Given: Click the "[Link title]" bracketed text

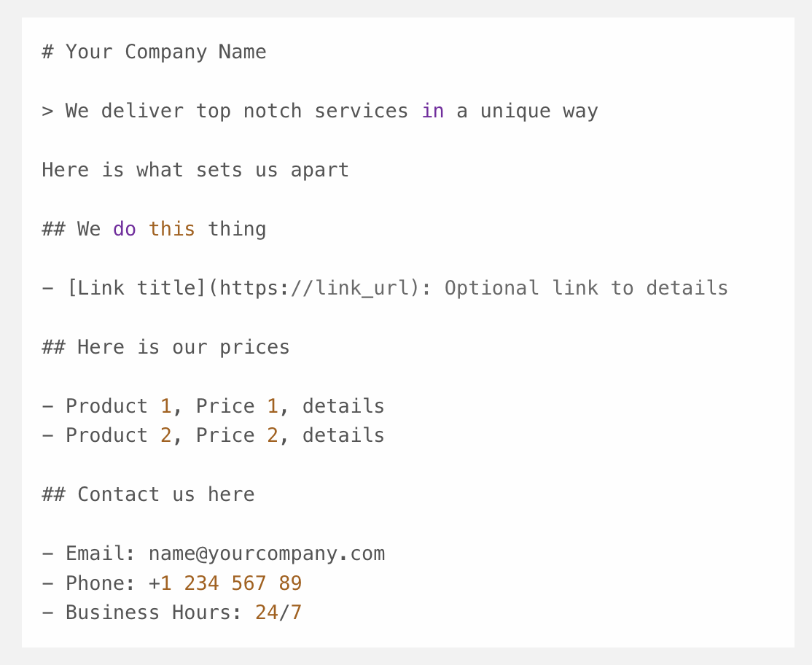Looking at the screenshot, I should click(x=136, y=288).
